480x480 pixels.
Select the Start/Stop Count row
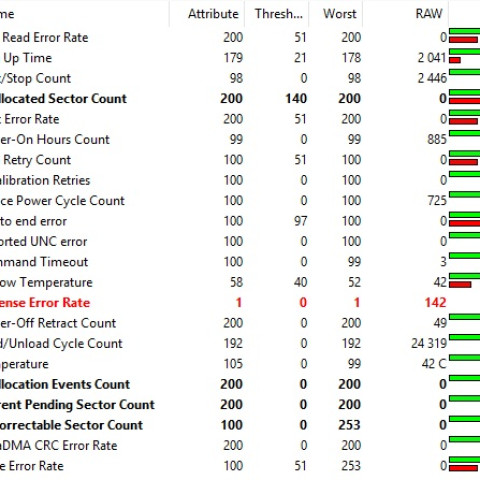point(240,78)
